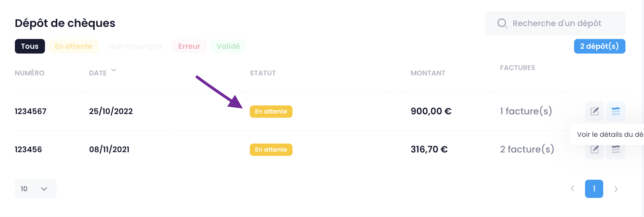Filter deposits by Non renseigné
Image resolution: width=644 pixels, height=217 pixels.
[x=135, y=46]
